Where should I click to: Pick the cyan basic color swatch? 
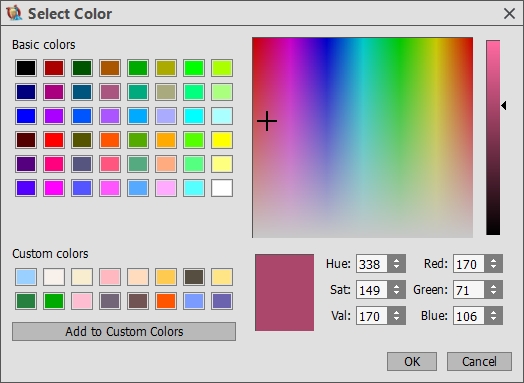194,116
